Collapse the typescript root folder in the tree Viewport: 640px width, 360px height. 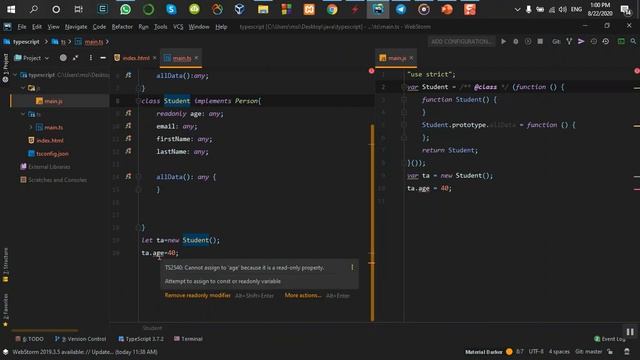pos(15,75)
